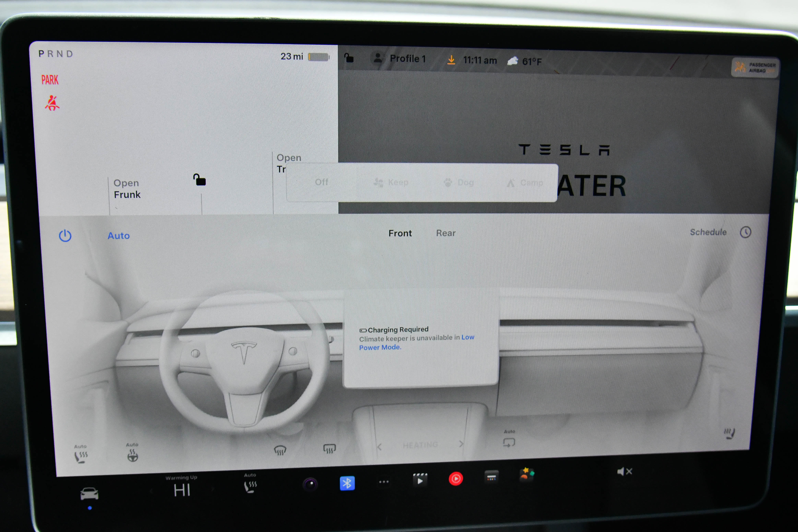
Task: Open the dark card-style app icon
Action: (x=491, y=477)
